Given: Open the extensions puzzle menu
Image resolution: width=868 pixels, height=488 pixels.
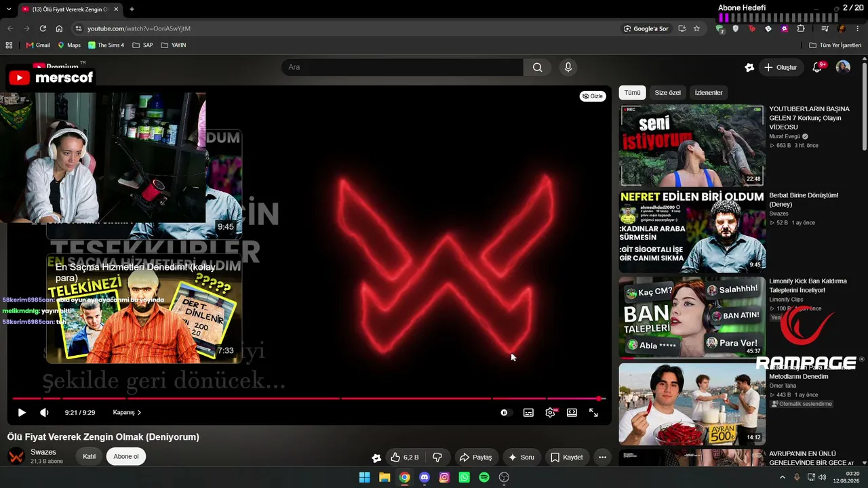Looking at the screenshot, I should pos(801,28).
